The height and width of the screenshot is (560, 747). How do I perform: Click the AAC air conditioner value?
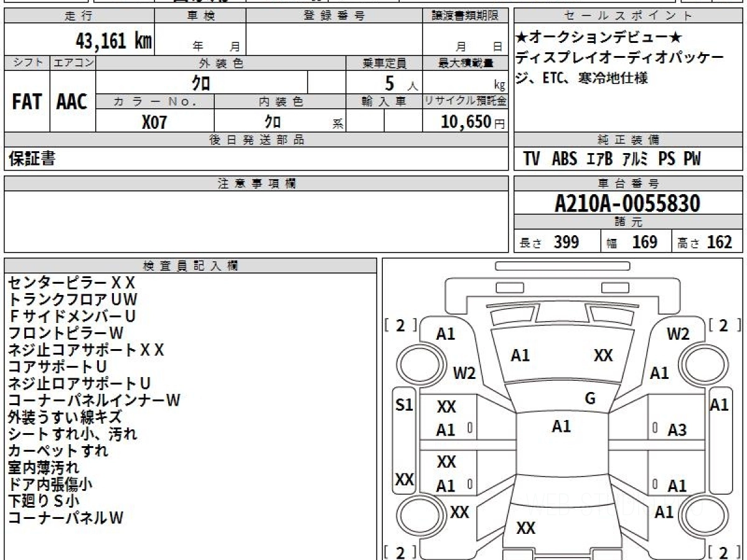coord(72,101)
